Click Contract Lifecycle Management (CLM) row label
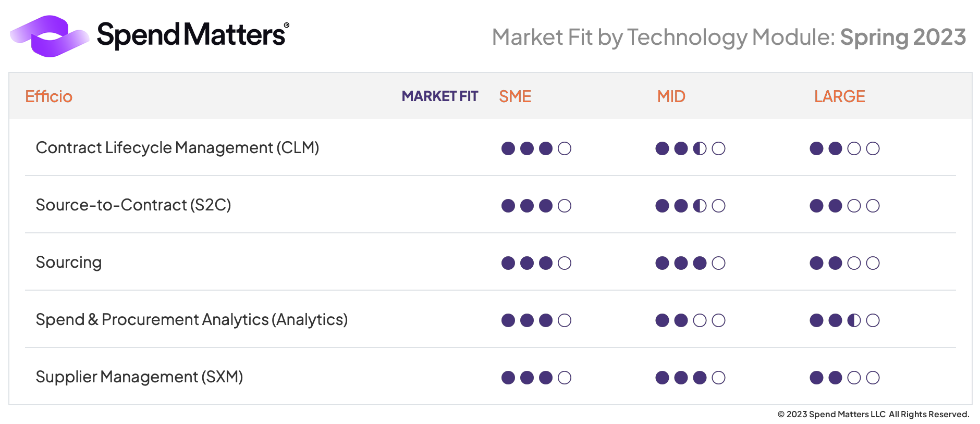This screenshot has height=424, width=980. pyautogui.click(x=177, y=148)
